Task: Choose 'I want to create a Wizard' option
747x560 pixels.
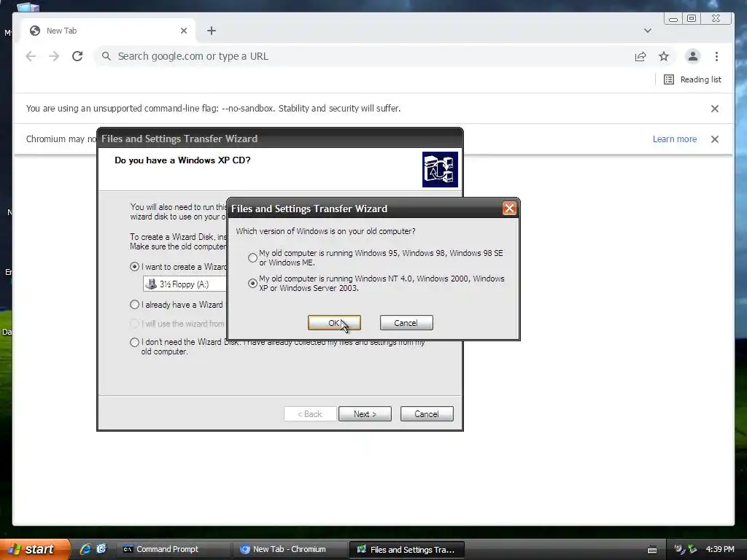Action: coord(134,267)
